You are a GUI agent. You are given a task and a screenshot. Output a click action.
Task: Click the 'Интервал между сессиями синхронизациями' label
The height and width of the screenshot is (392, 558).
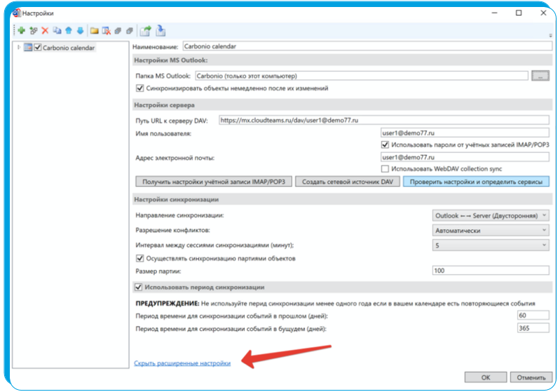215,245
